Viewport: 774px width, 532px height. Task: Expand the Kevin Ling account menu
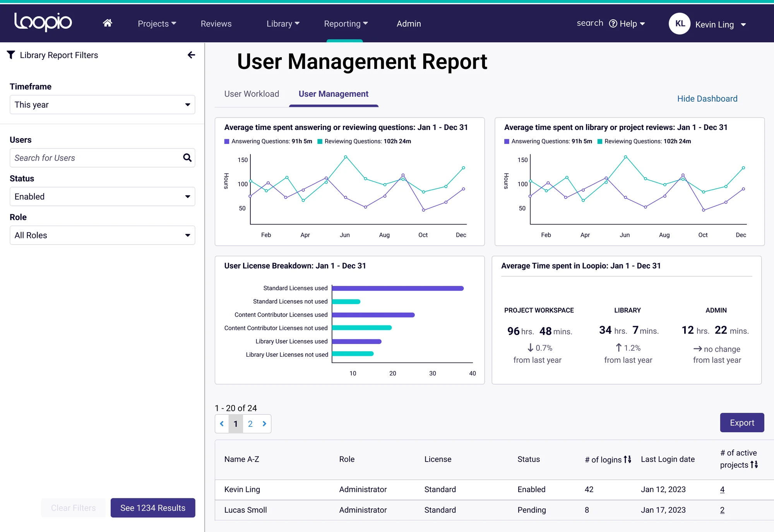[x=721, y=24]
